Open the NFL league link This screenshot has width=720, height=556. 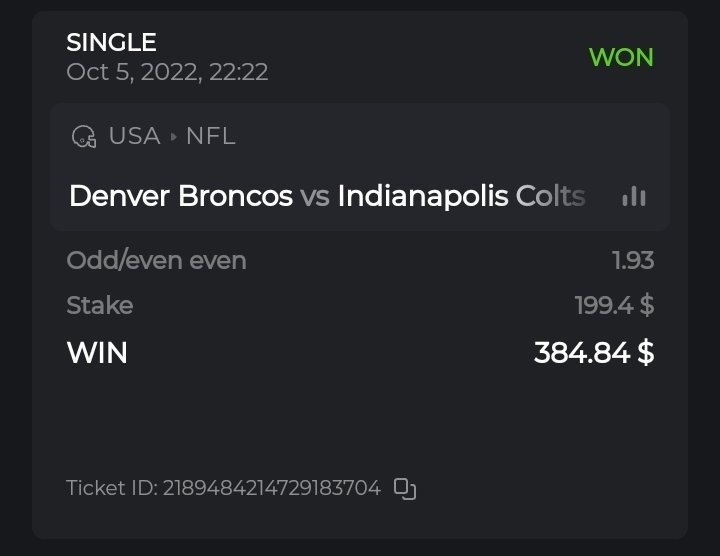tap(211, 136)
